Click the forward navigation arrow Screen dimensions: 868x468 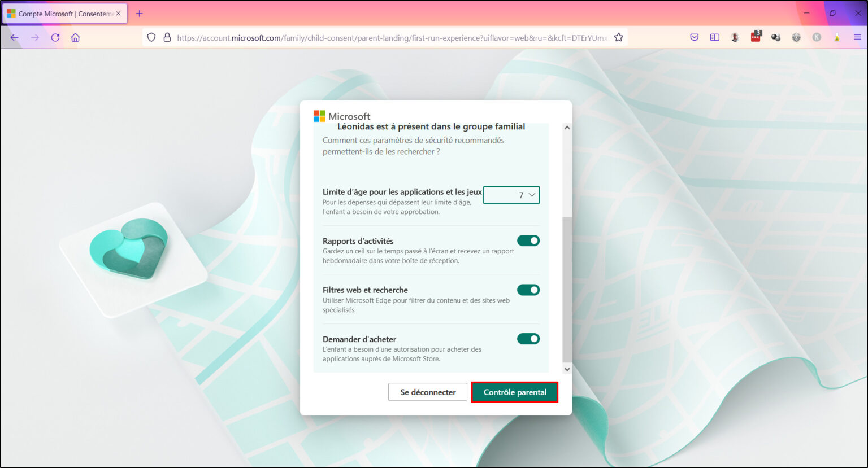pos(35,37)
